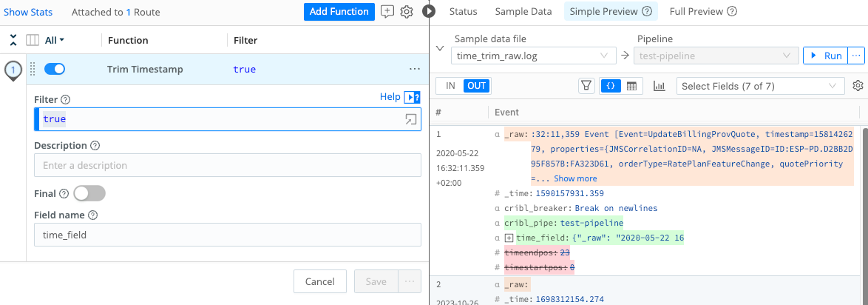
Task: Click the Event column header
Action: 506,112
